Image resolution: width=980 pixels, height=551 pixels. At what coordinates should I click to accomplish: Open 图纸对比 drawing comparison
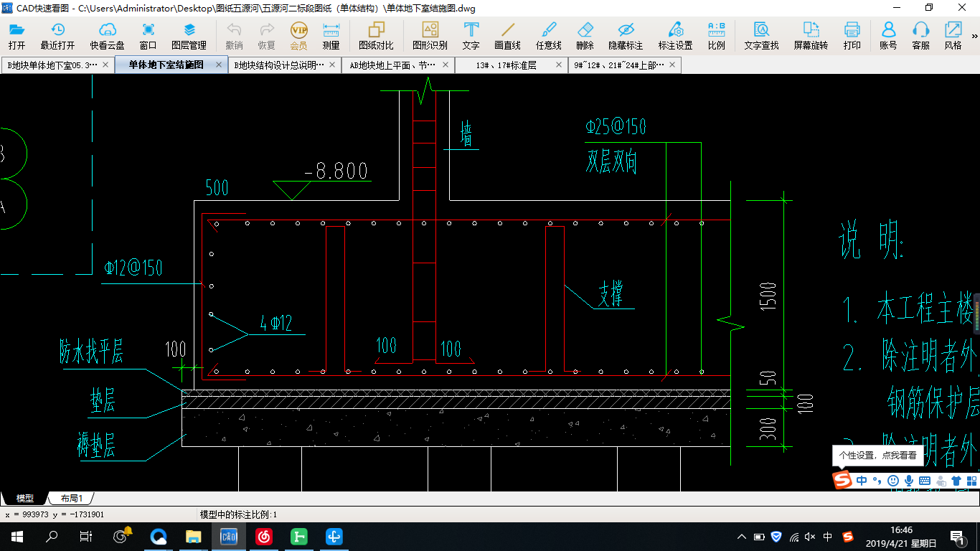coord(377,36)
